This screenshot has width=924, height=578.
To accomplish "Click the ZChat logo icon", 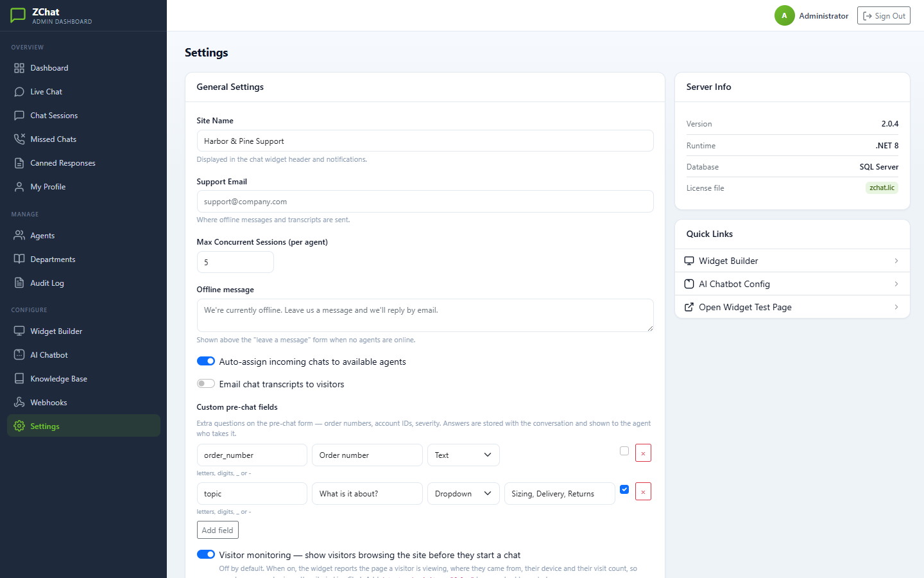I will [18, 15].
